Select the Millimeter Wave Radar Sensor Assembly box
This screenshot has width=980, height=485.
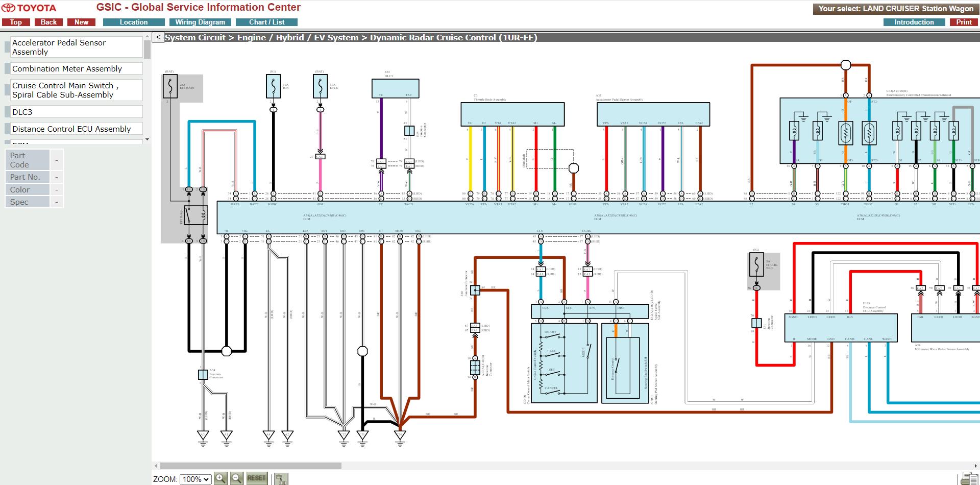(945, 328)
